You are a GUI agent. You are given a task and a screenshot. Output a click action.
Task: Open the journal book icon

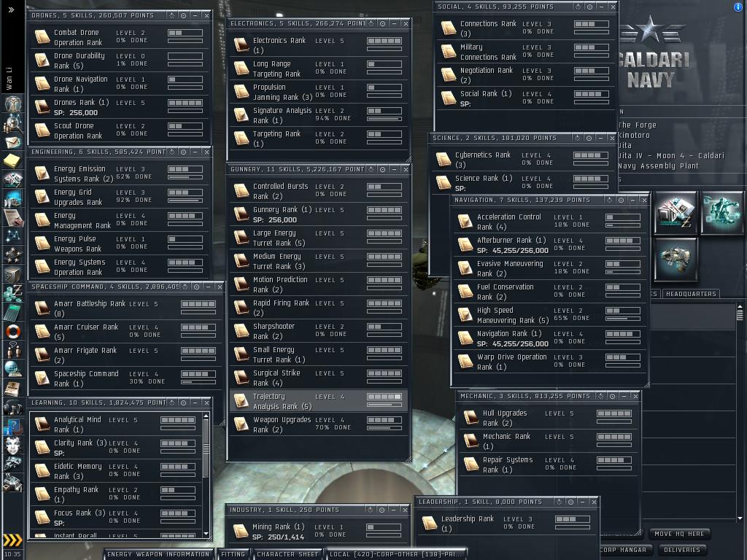[13, 388]
